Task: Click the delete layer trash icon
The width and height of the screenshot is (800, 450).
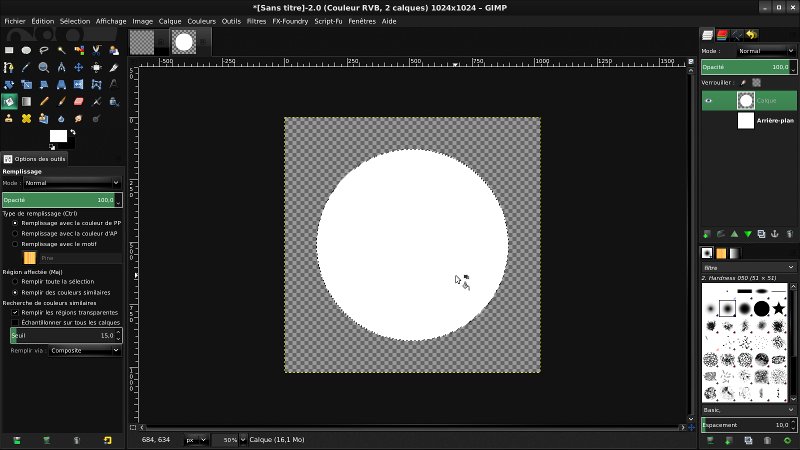Action: [789, 234]
